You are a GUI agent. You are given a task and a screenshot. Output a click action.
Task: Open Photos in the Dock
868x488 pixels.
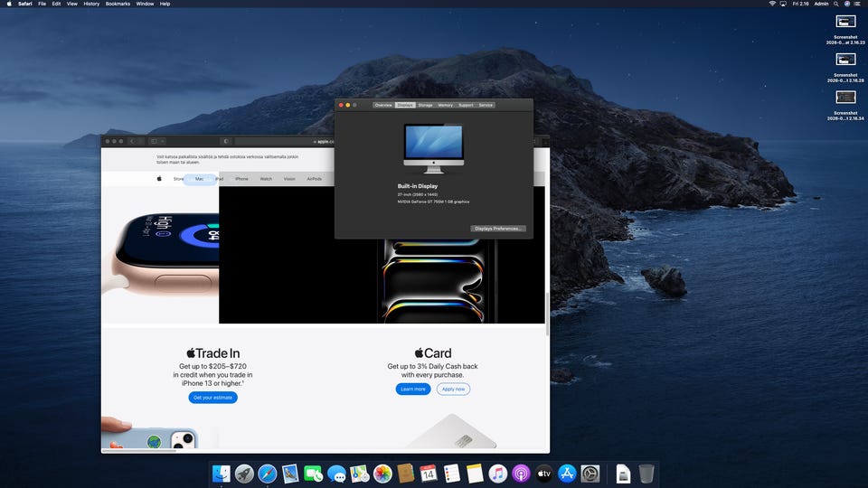point(382,474)
